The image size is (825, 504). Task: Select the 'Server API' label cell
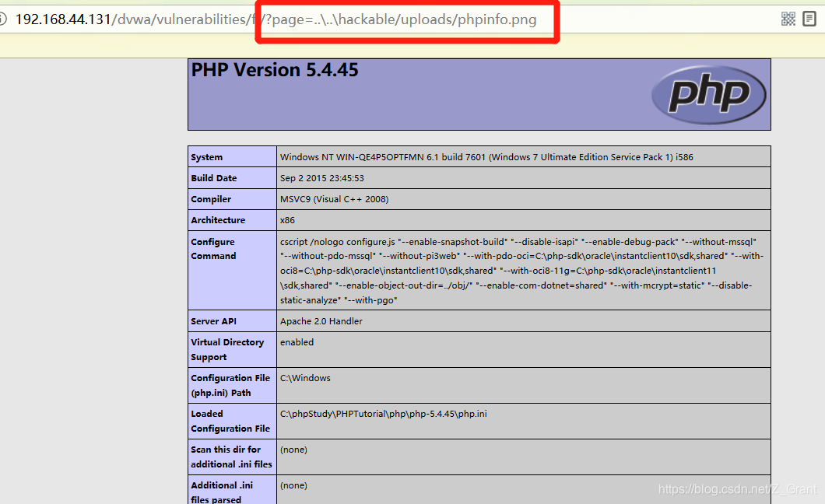pos(233,320)
